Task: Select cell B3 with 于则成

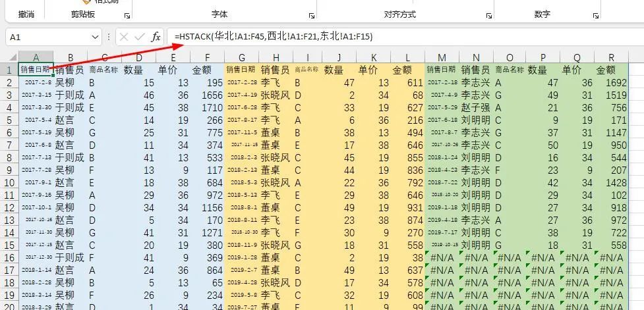Action: (71, 95)
